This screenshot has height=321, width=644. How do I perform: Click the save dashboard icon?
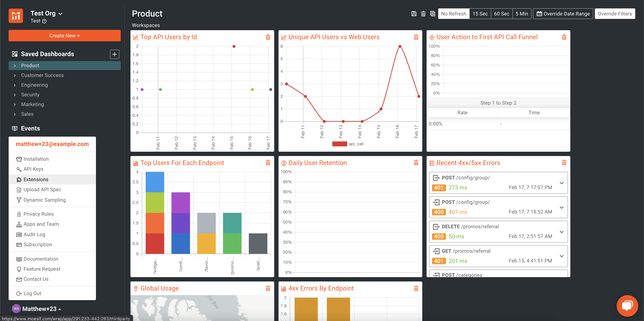point(414,14)
